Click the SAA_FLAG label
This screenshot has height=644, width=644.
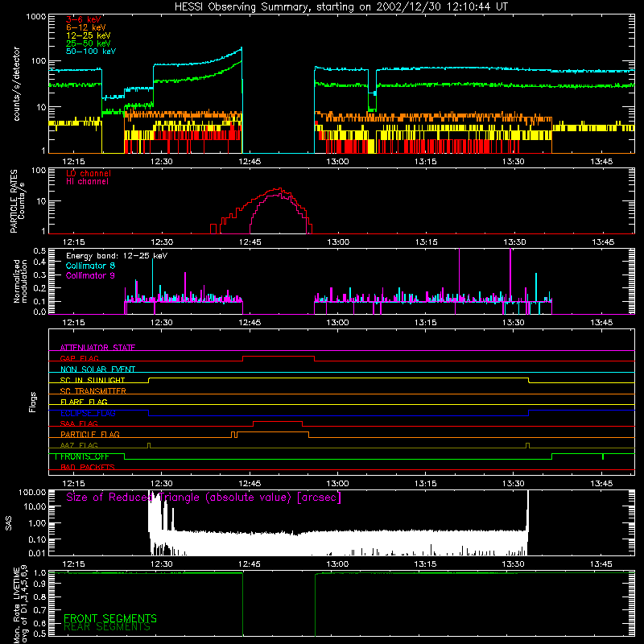click(79, 423)
